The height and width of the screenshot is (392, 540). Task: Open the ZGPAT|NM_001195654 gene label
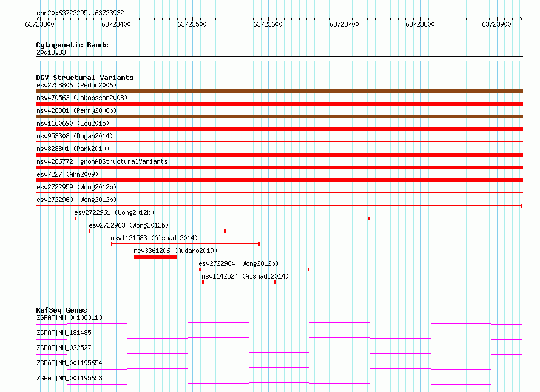[x=70, y=363]
